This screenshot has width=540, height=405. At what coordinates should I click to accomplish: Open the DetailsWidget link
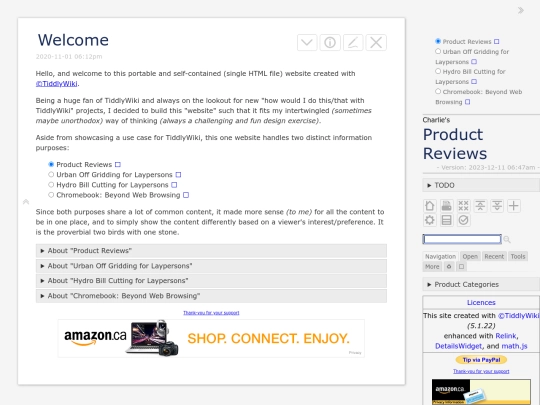coord(458,346)
